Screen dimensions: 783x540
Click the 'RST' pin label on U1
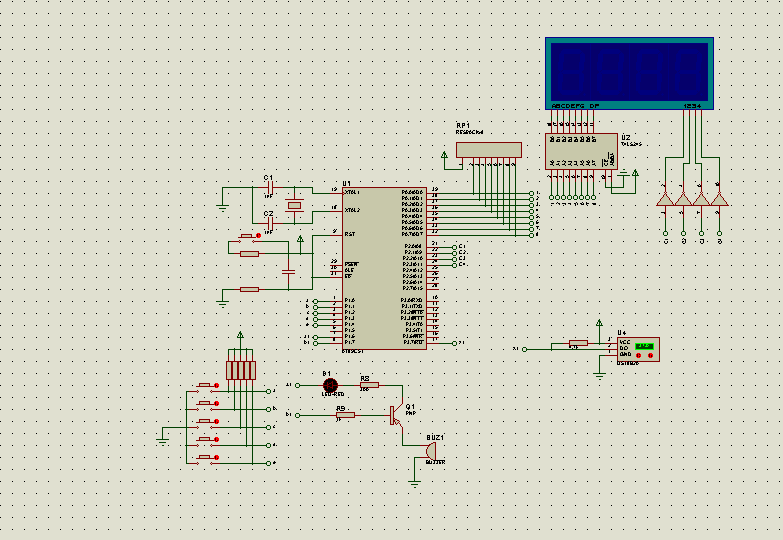click(350, 234)
